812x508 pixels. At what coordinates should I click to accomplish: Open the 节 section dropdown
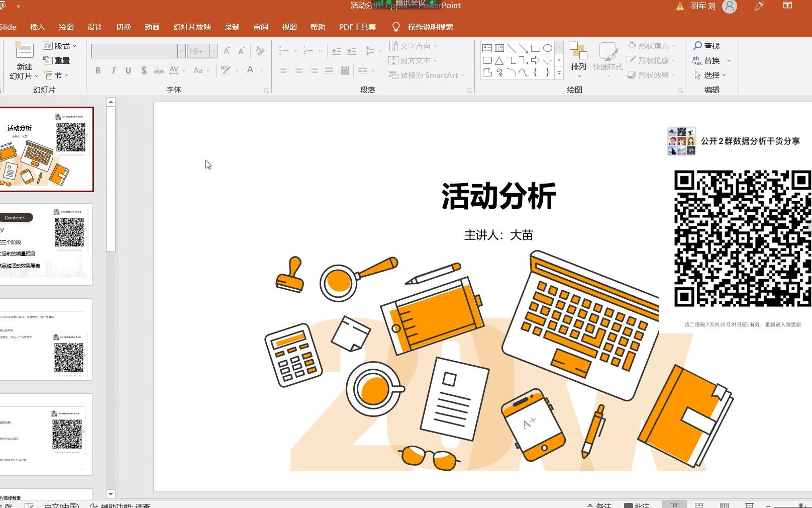coord(56,75)
